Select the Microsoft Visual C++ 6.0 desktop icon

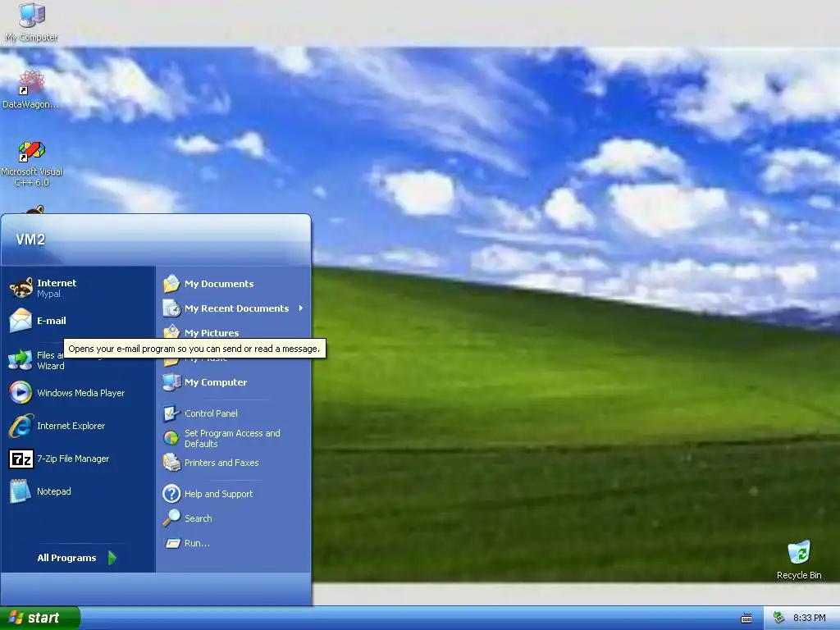[x=32, y=151]
